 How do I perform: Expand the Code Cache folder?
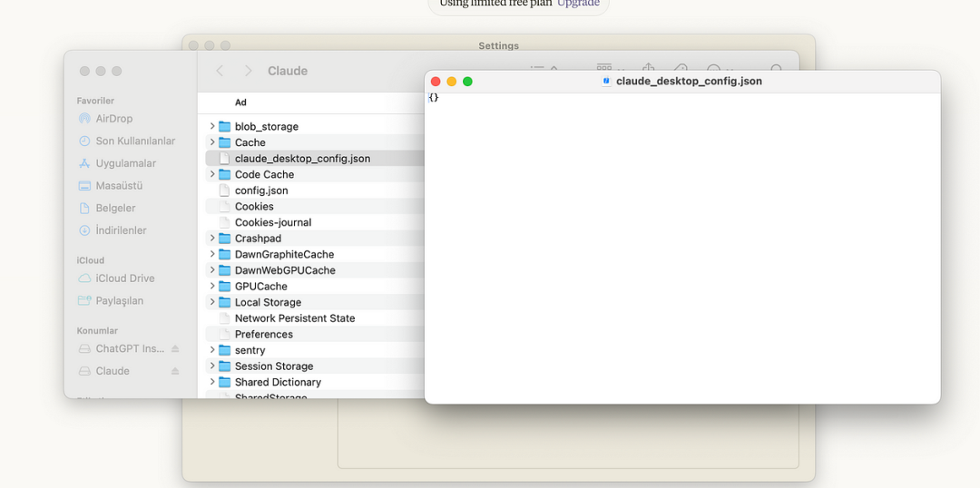[212, 174]
